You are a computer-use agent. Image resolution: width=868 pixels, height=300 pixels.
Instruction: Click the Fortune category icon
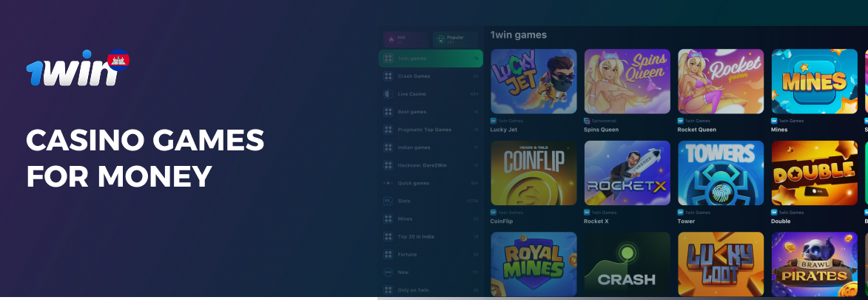tap(388, 254)
